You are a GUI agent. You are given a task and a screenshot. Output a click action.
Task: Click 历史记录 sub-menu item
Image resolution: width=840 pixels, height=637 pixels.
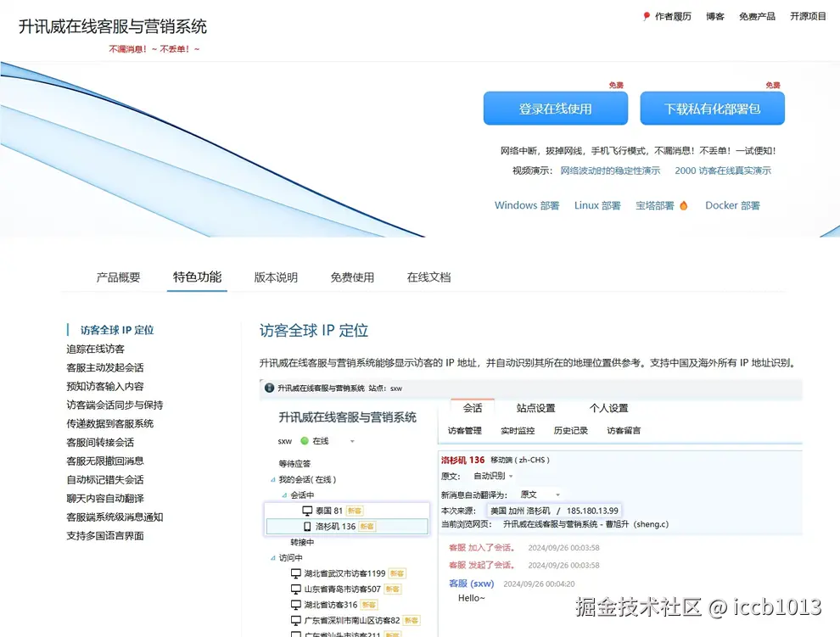[570, 431]
